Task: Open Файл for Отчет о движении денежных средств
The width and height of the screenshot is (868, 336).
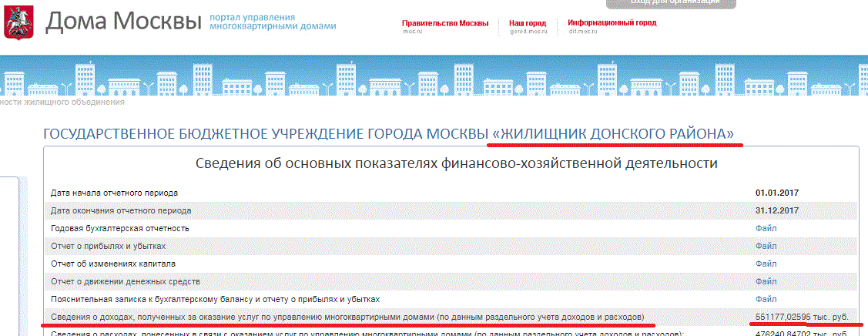Action: 766,281
